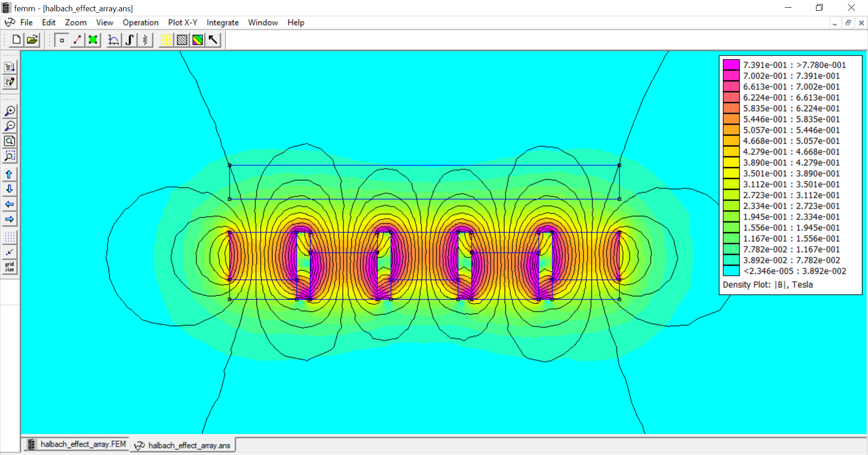The width and height of the screenshot is (868, 455).
Task: Select the contour (red line) mode icon
Action: coord(77,40)
